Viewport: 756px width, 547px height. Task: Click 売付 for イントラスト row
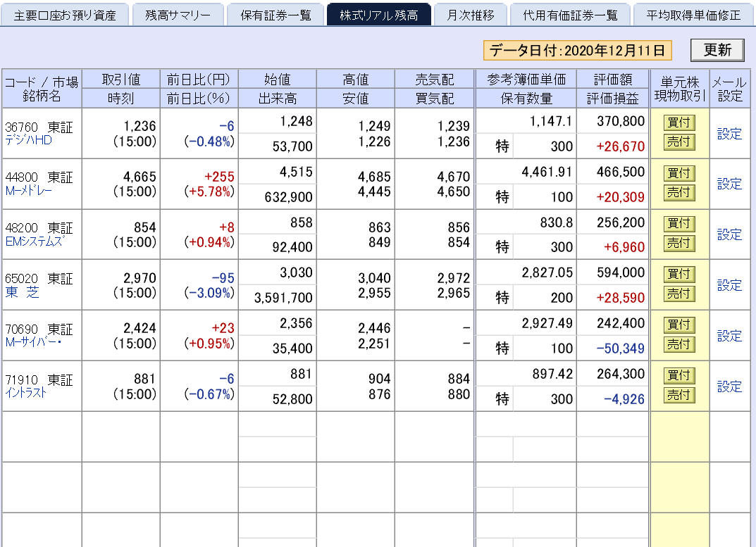coord(679,395)
